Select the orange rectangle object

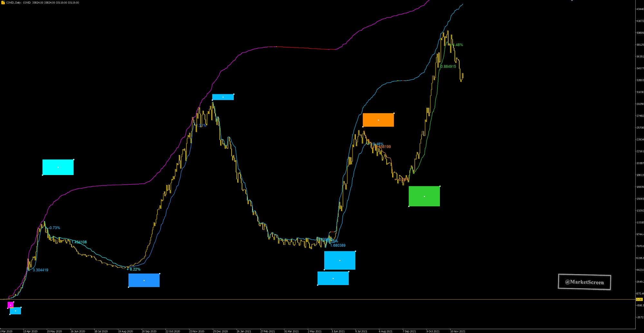(x=378, y=120)
